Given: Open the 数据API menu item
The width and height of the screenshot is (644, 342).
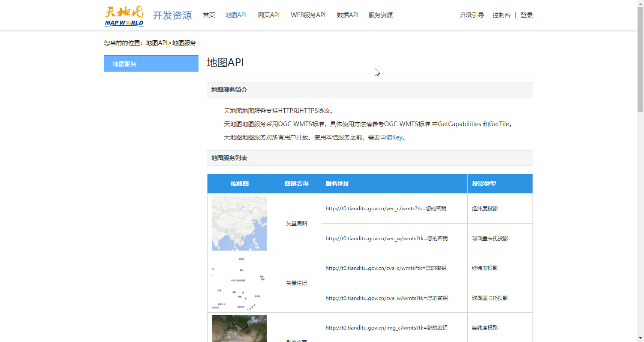Looking at the screenshot, I should [347, 15].
